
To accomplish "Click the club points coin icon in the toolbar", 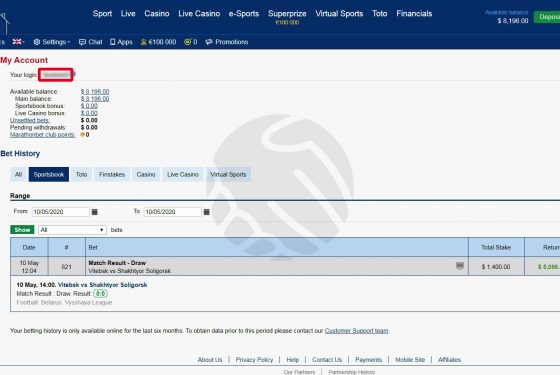I will (x=188, y=42).
